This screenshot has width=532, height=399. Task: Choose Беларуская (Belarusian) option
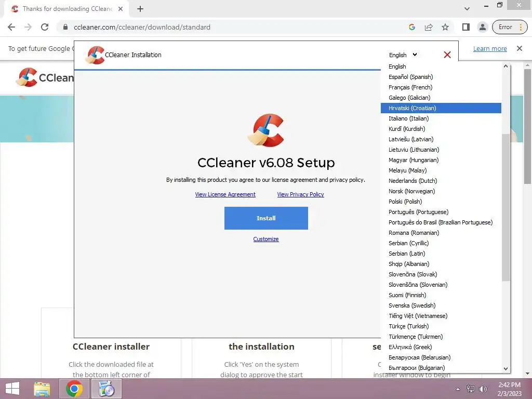coord(441,357)
